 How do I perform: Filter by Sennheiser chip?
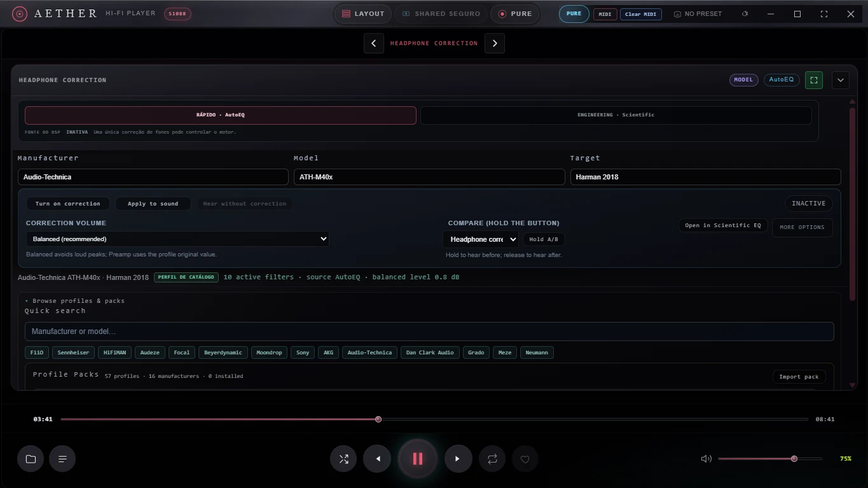pyautogui.click(x=73, y=352)
